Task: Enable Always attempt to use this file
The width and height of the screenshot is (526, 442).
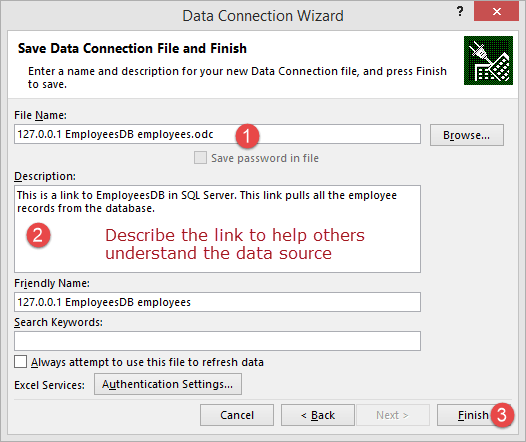Action: 20,362
